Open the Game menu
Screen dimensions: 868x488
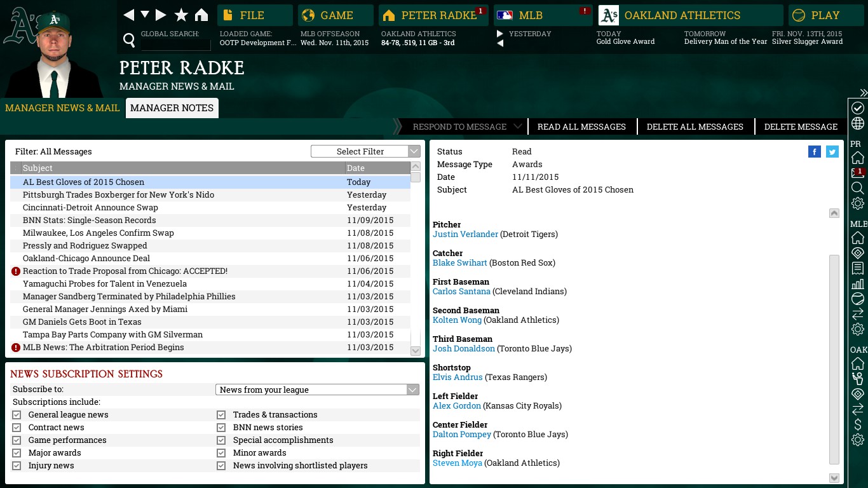click(336, 15)
